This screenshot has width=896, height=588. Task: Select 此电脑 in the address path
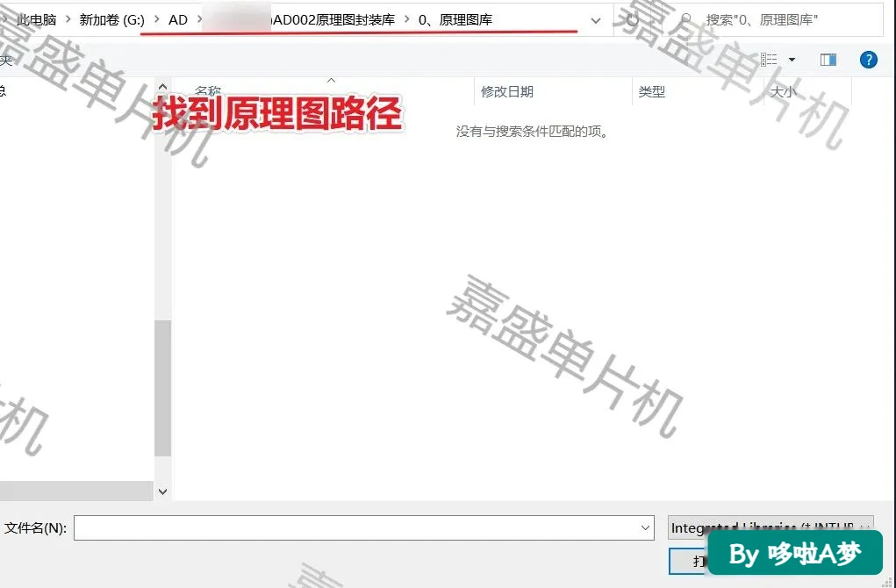[x=37, y=20]
